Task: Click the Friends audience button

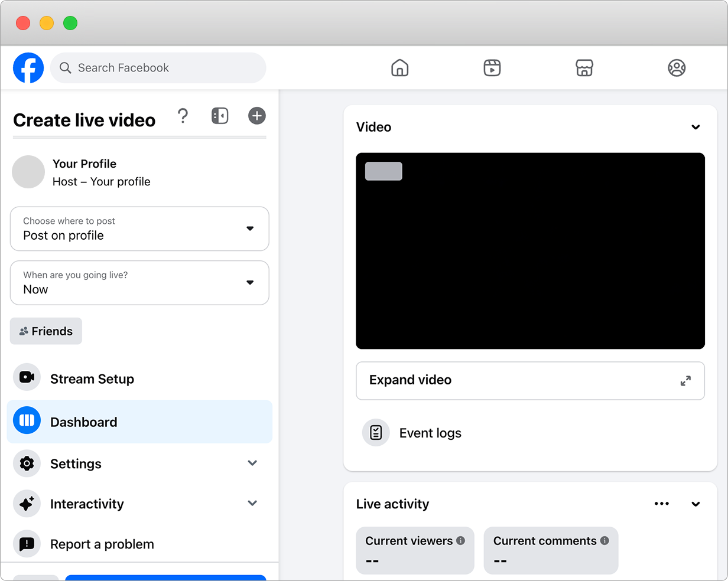Action: click(46, 331)
